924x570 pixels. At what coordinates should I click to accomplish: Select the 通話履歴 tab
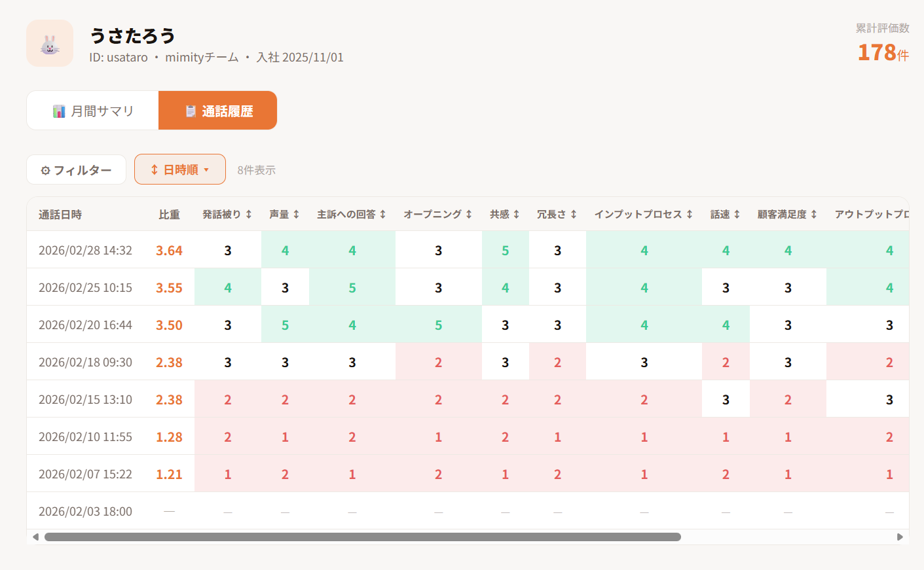(218, 111)
